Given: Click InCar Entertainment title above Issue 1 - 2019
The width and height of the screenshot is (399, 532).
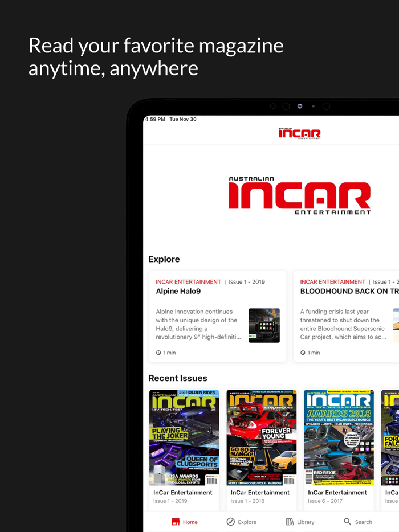Looking at the screenshot, I should (183, 493).
